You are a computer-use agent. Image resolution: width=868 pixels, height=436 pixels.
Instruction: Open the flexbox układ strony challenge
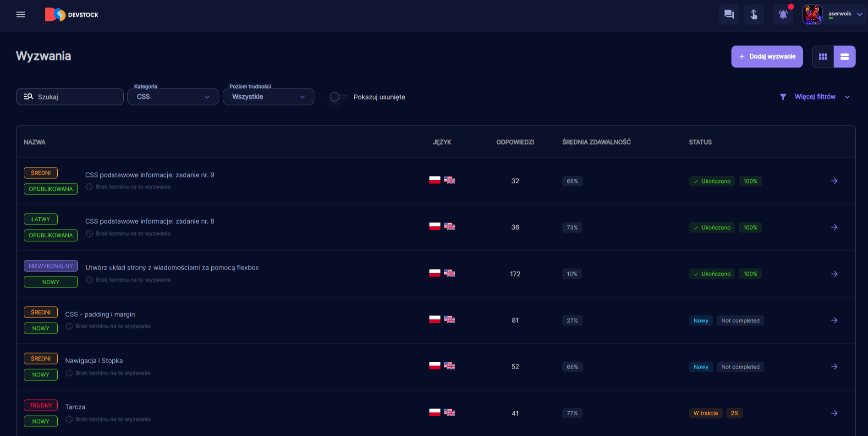pyautogui.click(x=172, y=268)
